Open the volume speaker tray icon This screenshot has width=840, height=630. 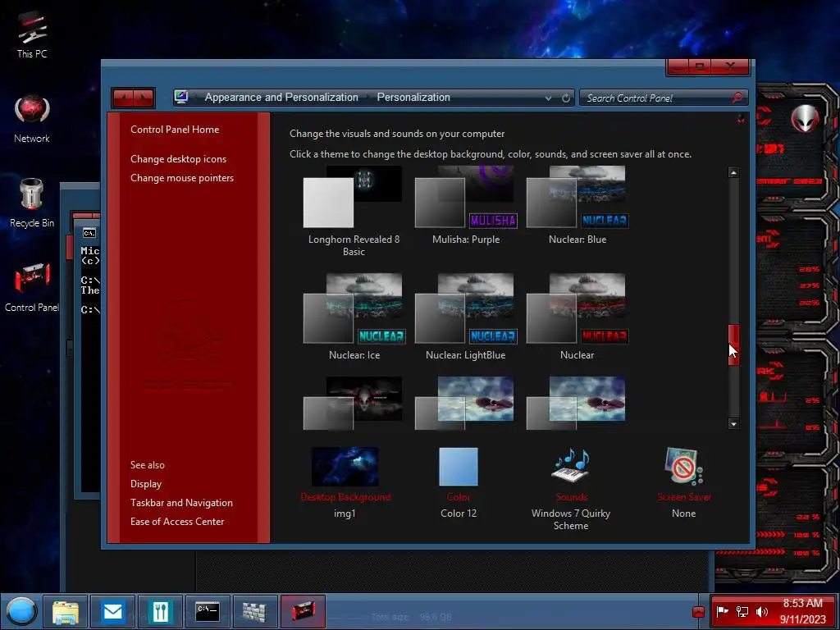[x=761, y=611]
